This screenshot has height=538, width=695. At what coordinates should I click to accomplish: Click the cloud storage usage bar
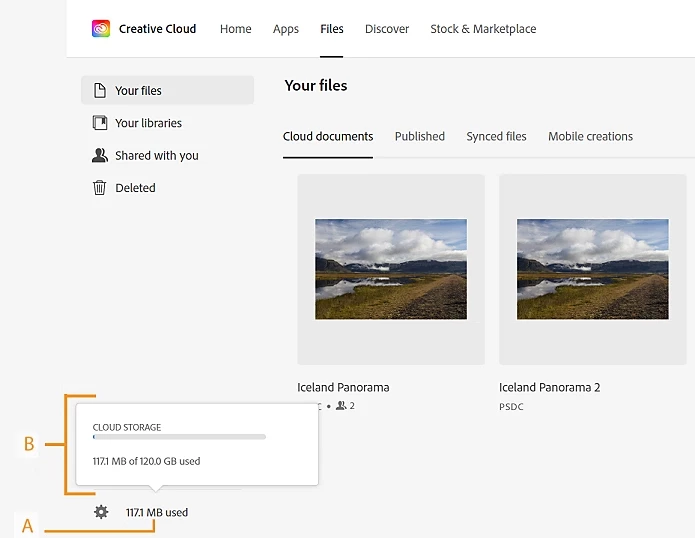tap(179, 437)
